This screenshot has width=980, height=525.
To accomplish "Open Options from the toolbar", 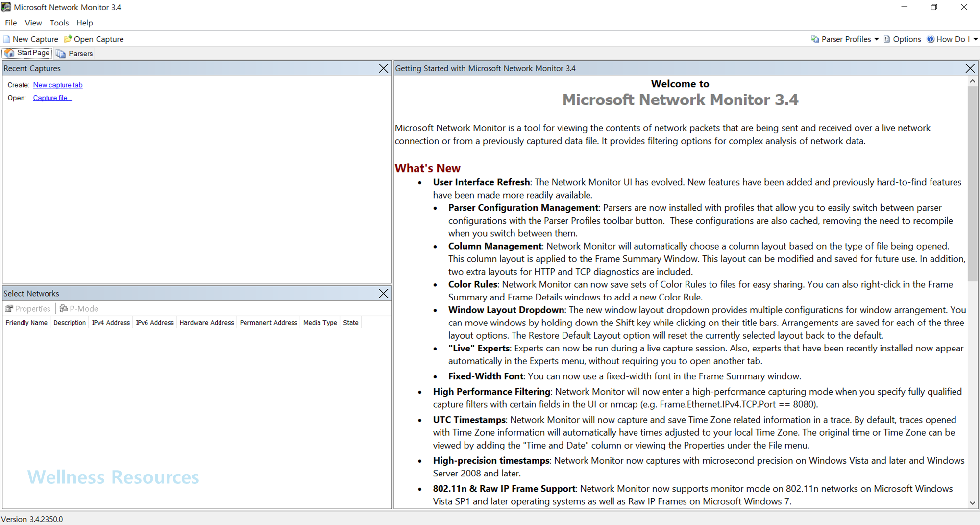I will (x=903, y=39).
